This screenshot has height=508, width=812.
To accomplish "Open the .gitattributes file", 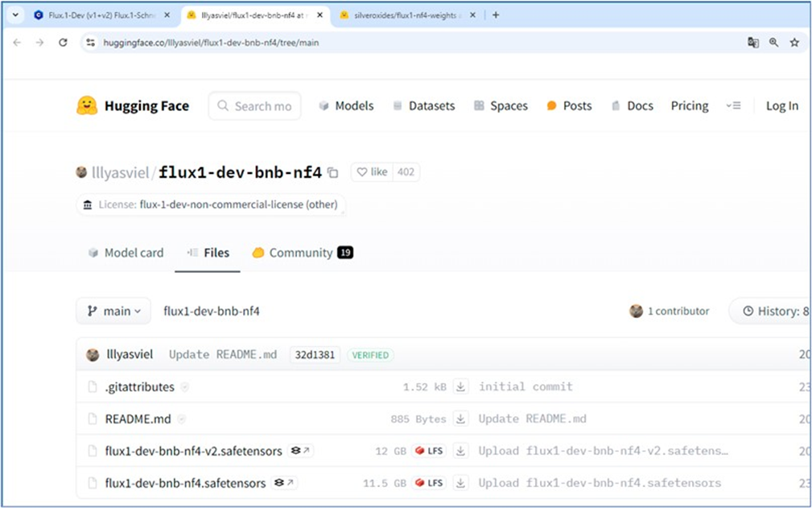I will (x=140, y=386).
